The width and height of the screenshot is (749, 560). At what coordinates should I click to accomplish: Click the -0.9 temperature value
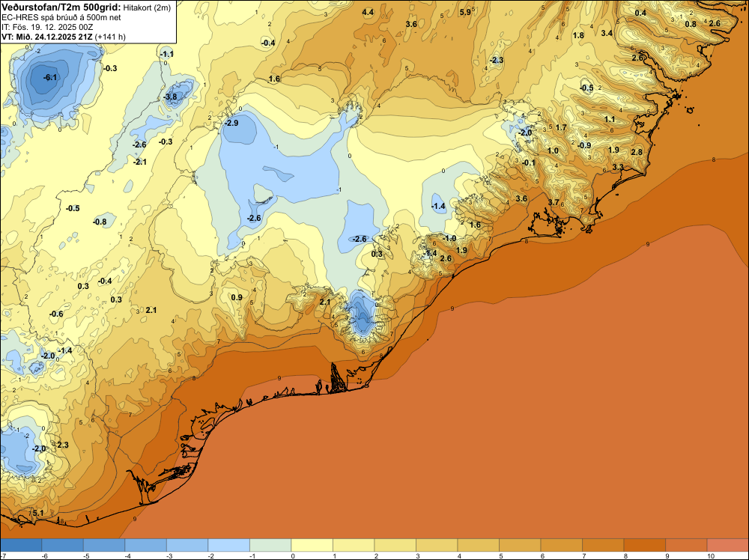584,145
